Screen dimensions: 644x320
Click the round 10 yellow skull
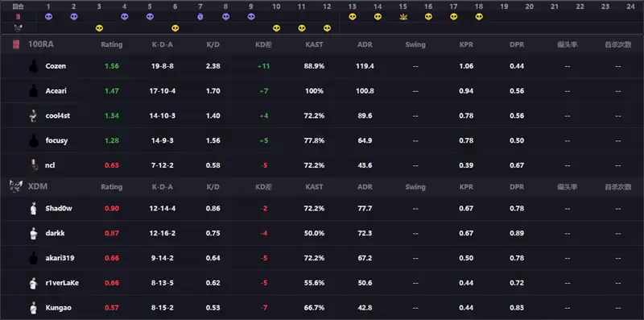coord(276,28)
